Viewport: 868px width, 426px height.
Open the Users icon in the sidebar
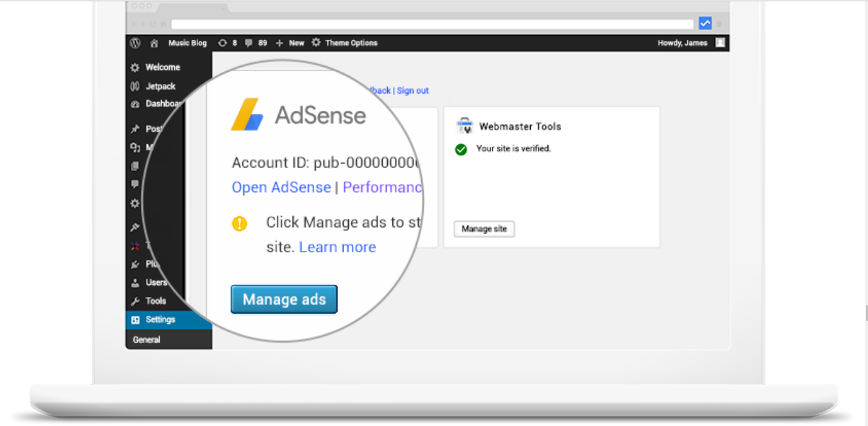pos(135,282)
